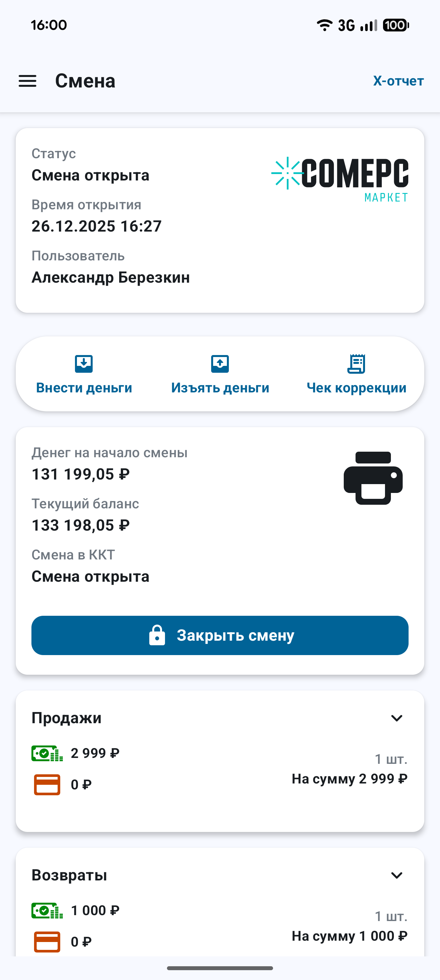Tap the cash icon under Продажи
This screenshot has height=980, width=440.
point(47,753)
